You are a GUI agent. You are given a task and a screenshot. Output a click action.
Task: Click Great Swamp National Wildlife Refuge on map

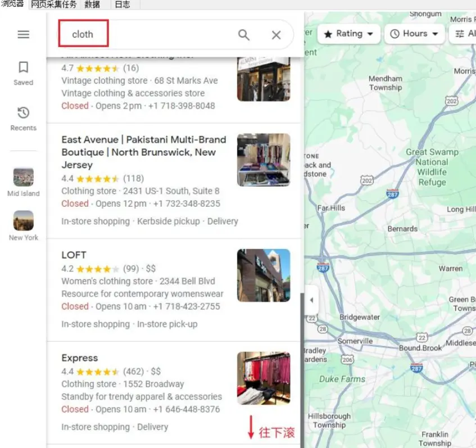(x=432, y=167)
